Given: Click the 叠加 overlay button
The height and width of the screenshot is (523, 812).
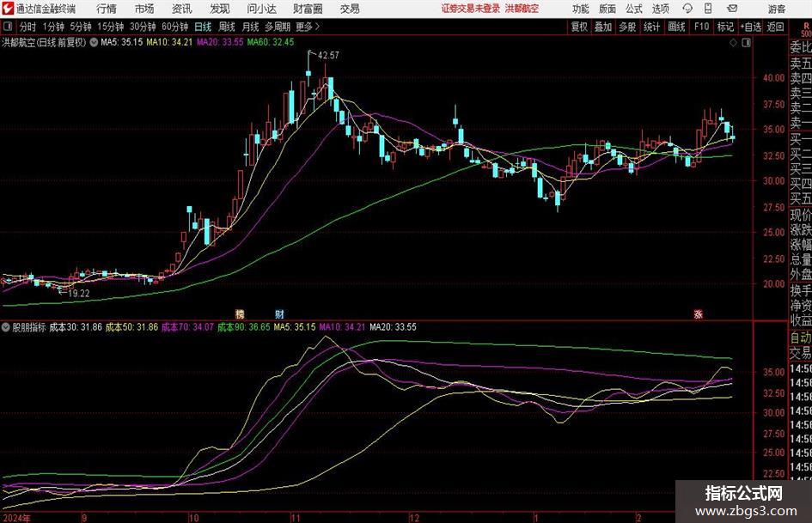Looking at the screenshot, I should tap(603, 27).
